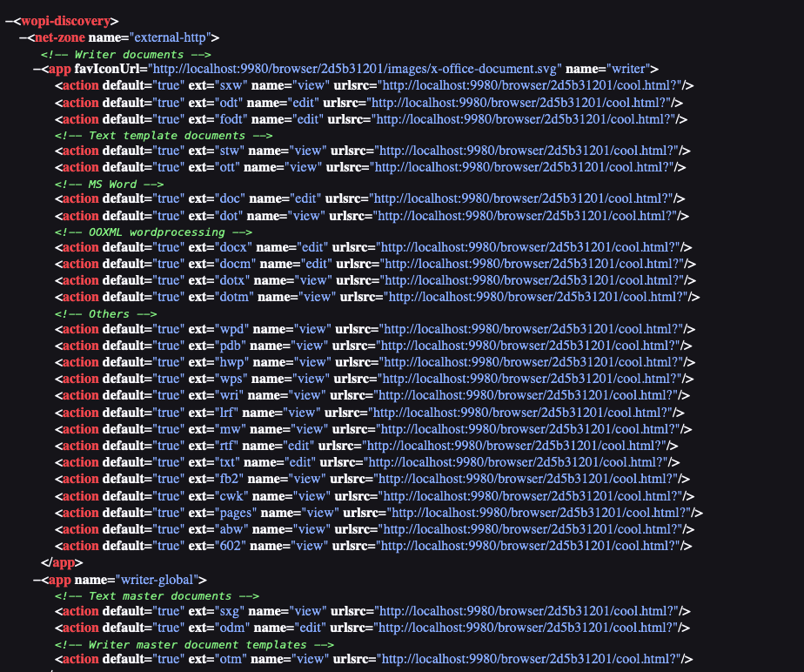
Task: Click the OOXML wordprocessing comment
Action: (153, 232)
